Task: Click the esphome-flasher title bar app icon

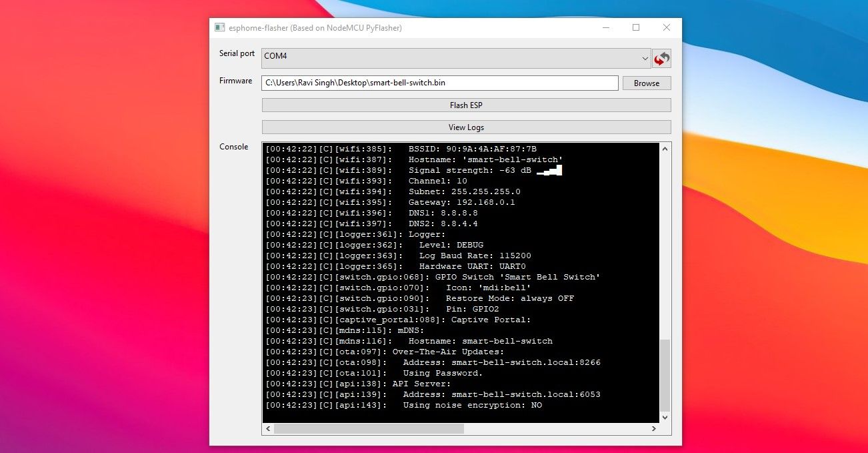Action: [219, 27]
